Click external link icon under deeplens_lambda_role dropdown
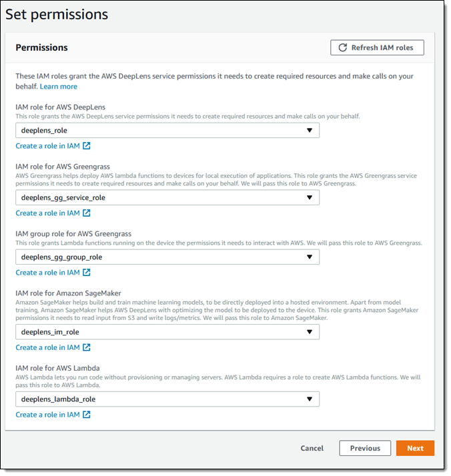 87,415
